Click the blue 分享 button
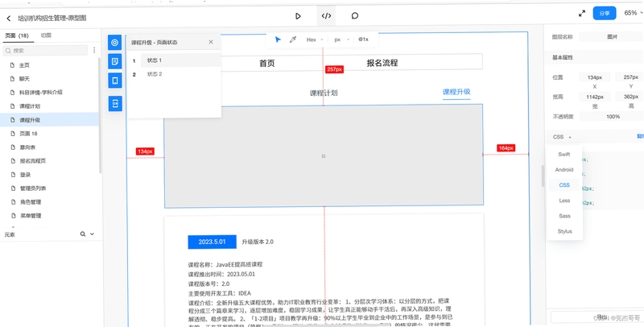This screenshot has height=327, width=644. 605,13
